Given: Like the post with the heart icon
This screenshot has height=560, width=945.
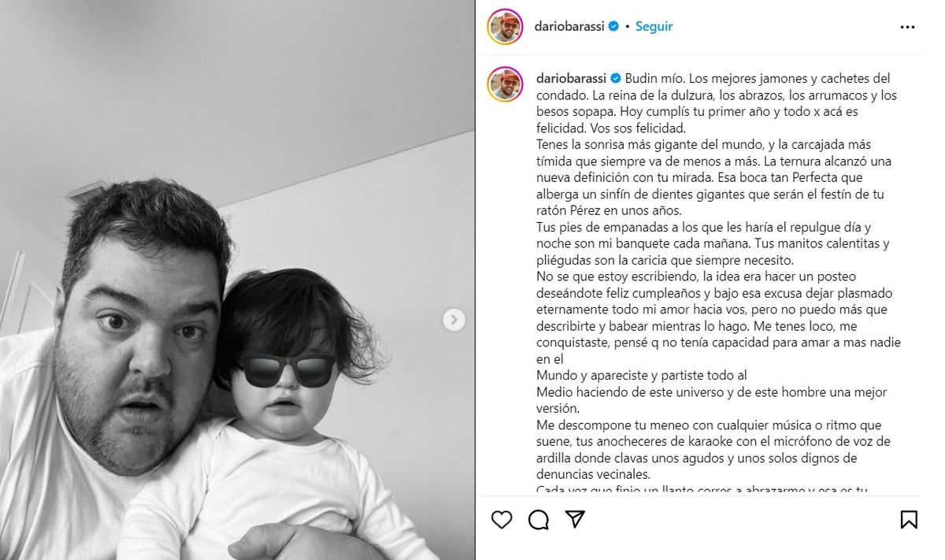Looking at the screenshot, I should 502,519.
